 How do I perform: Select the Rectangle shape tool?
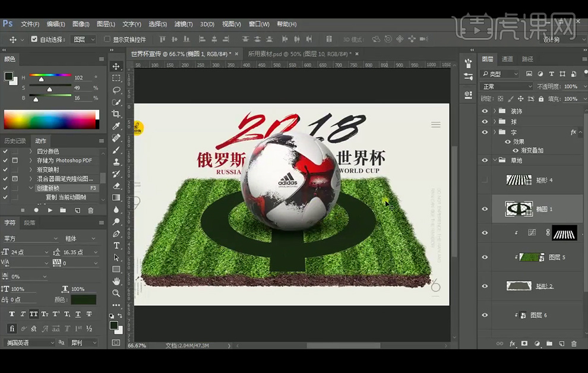coord(116,269)
